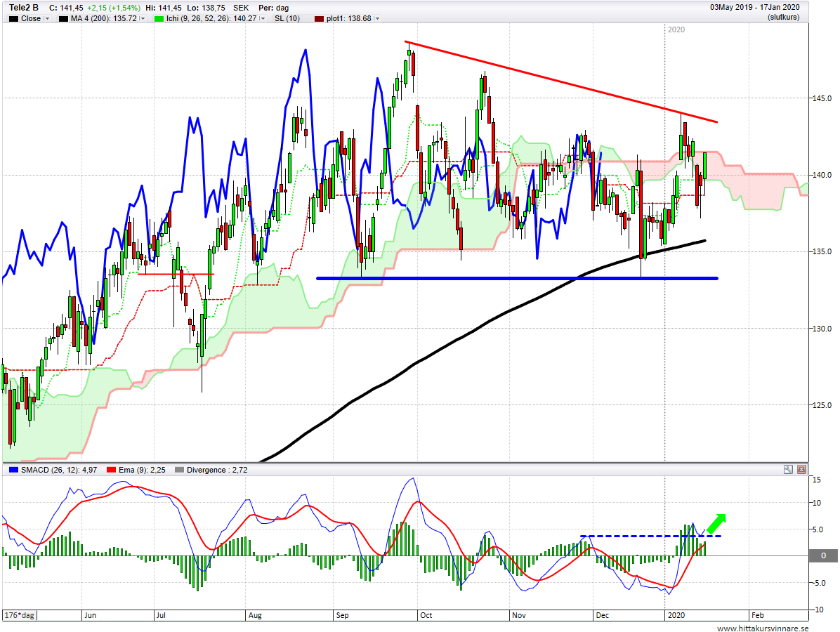
Task: Open the Ichi indicator dropdown arrow
Action: (262, 18)
